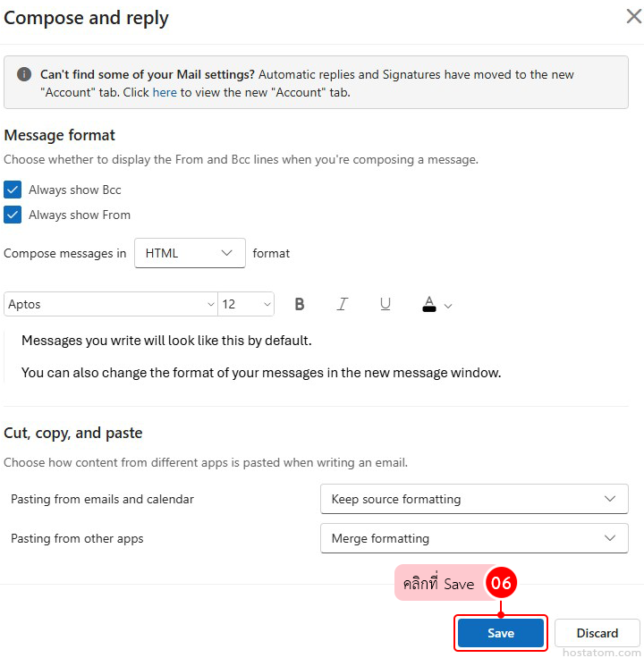Click 'Pasting from other apps' label
The height and width of the screenshot is (658, 644).
(x=77, y=538)
